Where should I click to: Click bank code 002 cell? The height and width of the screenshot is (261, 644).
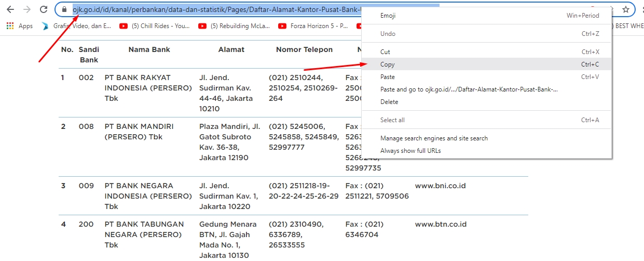86,77
